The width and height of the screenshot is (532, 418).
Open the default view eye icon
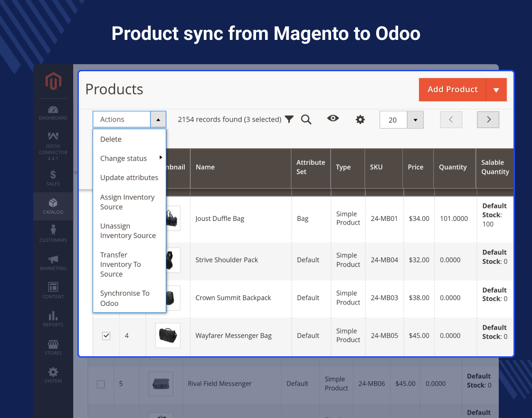point(333,118)
